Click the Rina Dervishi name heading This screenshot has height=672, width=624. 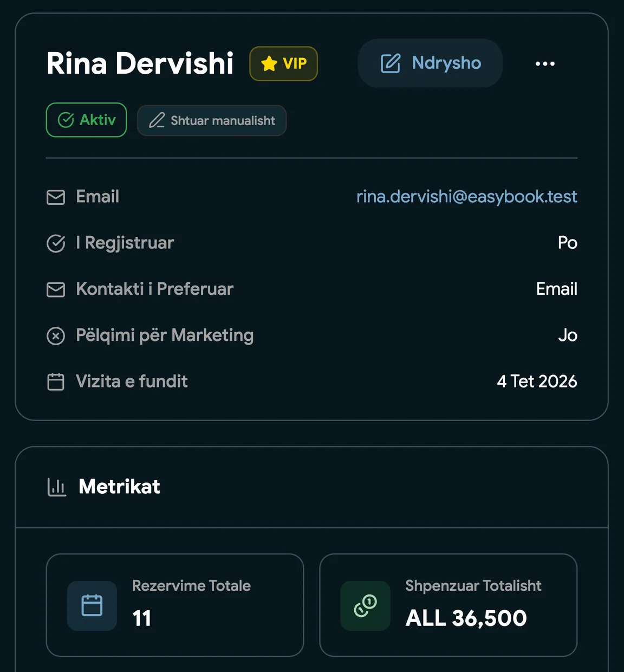click(140, 63)
